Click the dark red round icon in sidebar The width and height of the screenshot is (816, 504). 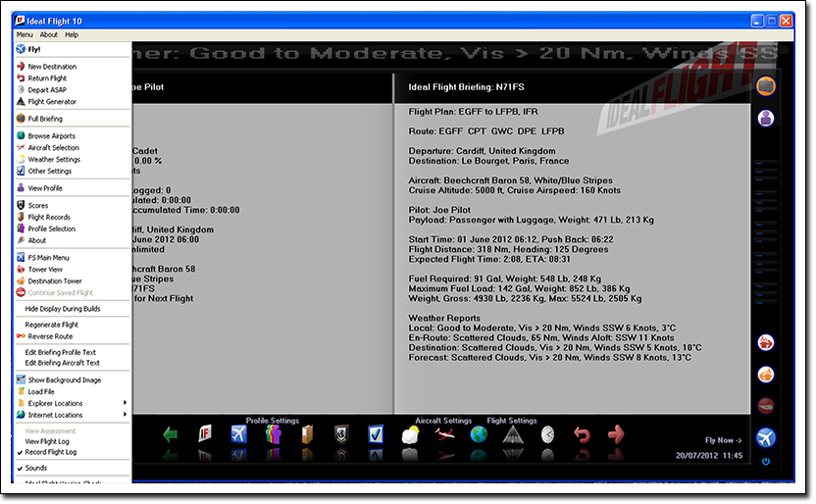[x=766, y=406]
